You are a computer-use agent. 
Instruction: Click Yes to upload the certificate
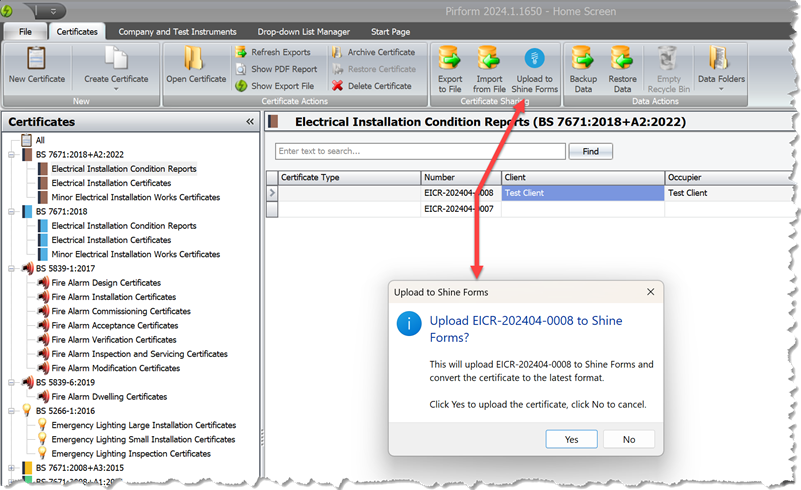(x=571, y=439)
